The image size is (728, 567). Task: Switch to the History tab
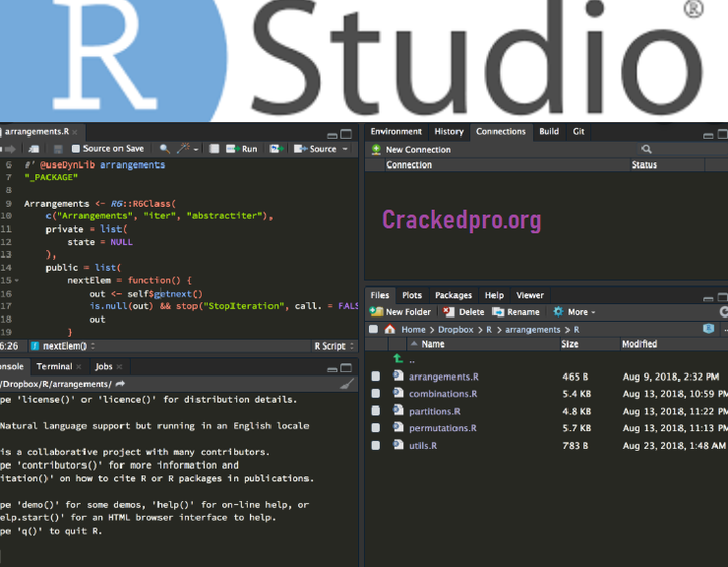pos(449,132)
